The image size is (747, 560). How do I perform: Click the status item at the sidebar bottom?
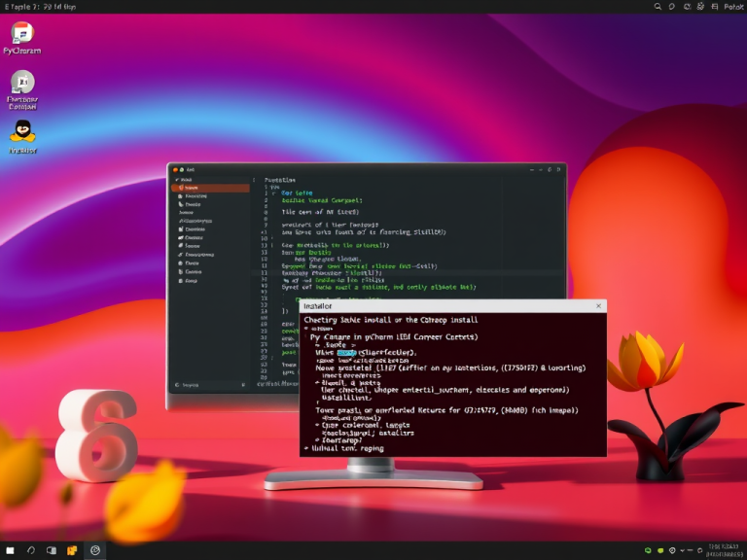[x=187, y=385]
